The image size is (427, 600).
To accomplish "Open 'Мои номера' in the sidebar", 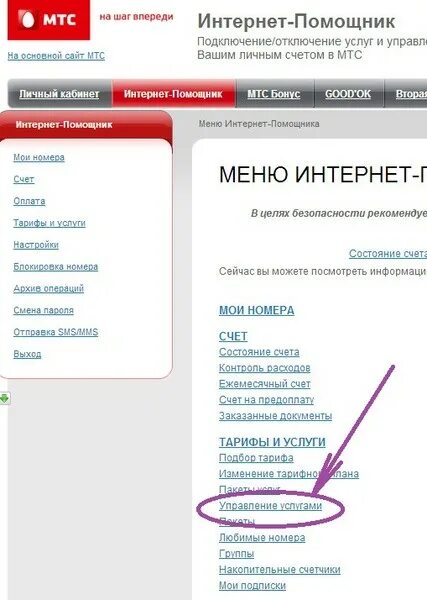I will click(x=39, y=157).
